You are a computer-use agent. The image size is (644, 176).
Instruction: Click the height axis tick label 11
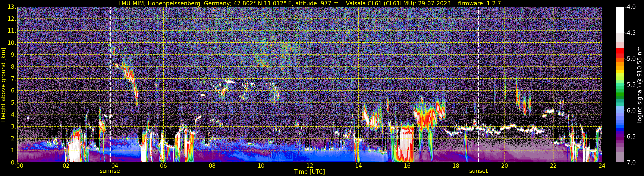(x=12, y=31)
